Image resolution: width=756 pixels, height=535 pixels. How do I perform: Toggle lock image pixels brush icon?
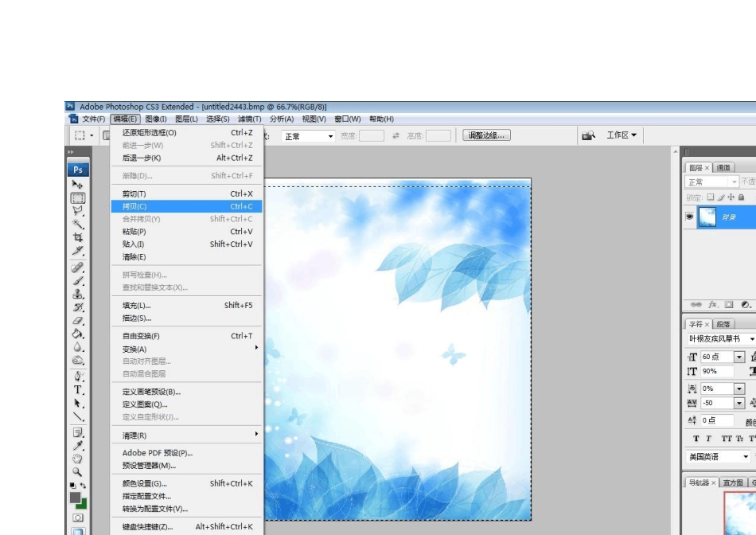pyautogui.click(x=721, y=197)
